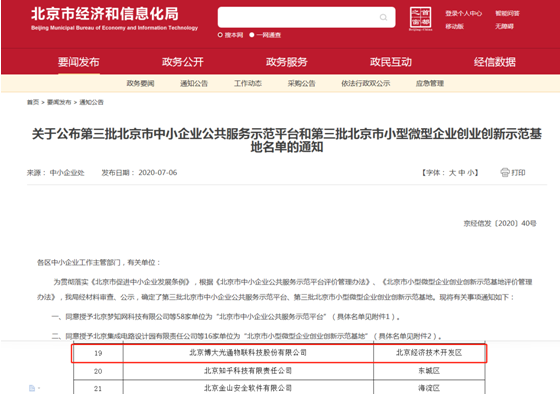Click cell 北京金山安全软件有限公司
560x398 pixels.
pyautogui.click(x=248, y=388)
